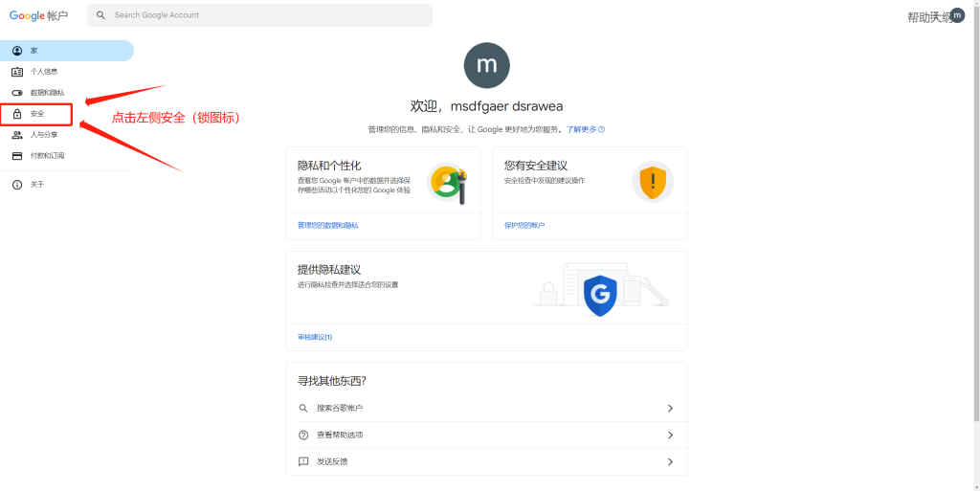Open the 了解更多 link
Image resolution: width=980 pixels, height=491 pixels.
pos(581,129)
